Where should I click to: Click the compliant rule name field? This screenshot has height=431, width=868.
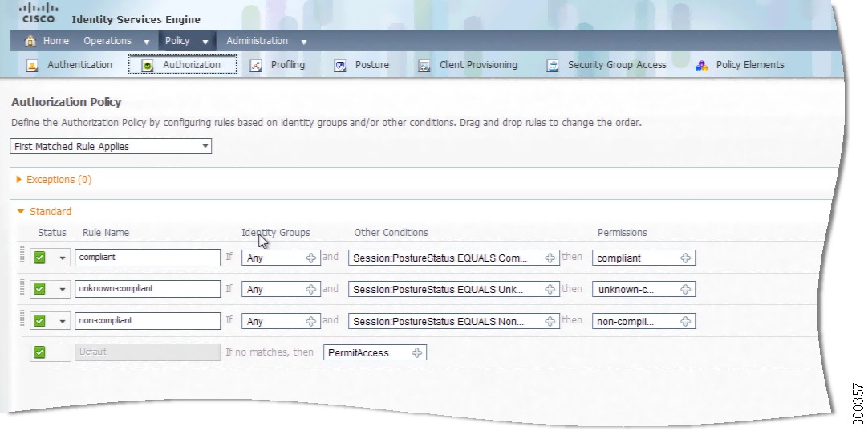[148, 258]
